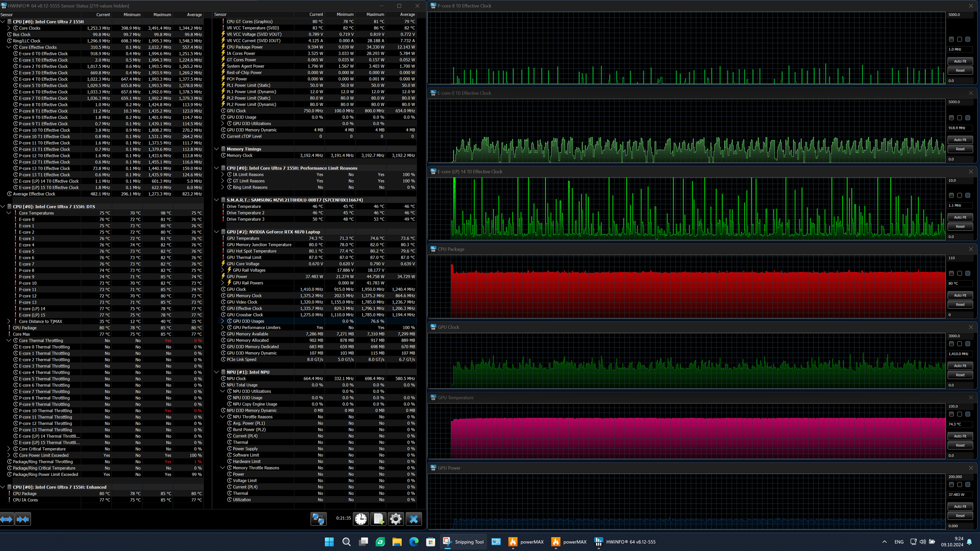The image size is (980, 551).
Task: Select the GPU D3D Usages highlighted row
Action: 248,321
